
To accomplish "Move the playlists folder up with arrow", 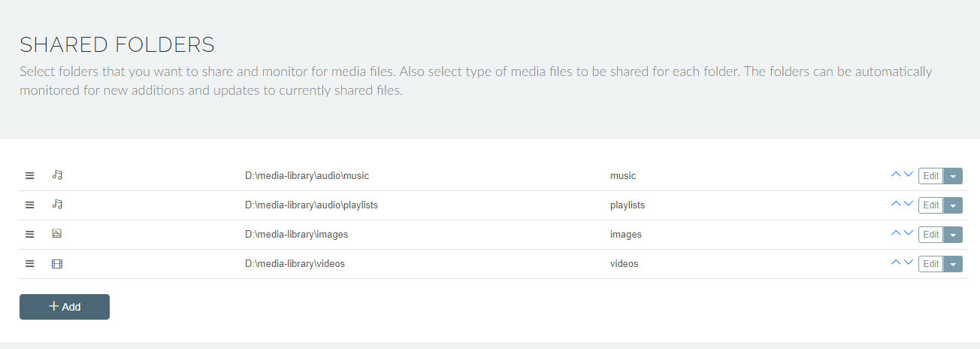I will click(895, 204).
